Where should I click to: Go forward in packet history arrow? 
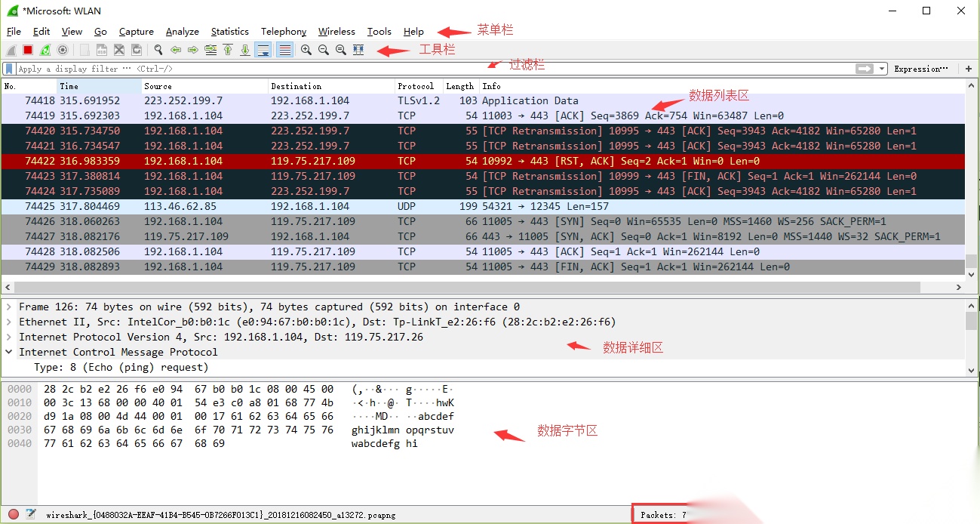tap(193, 50)
